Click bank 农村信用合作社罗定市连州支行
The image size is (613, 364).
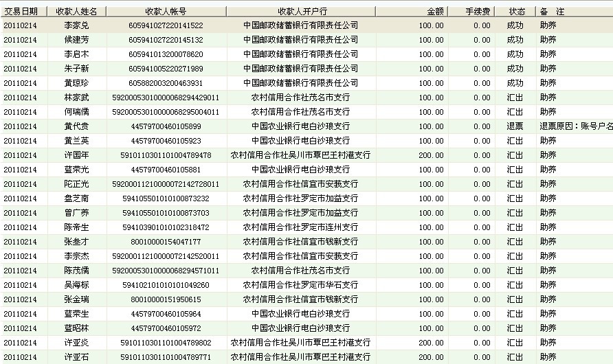click(300, 227)
